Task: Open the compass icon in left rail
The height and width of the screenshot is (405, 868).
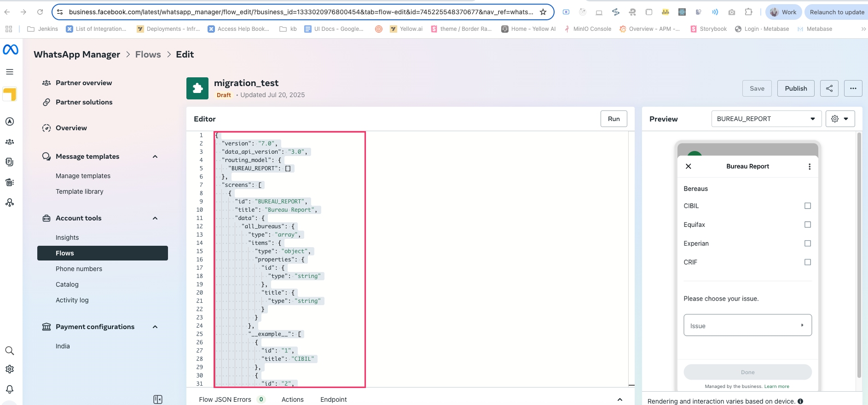Action: click(x=10, y=121)
